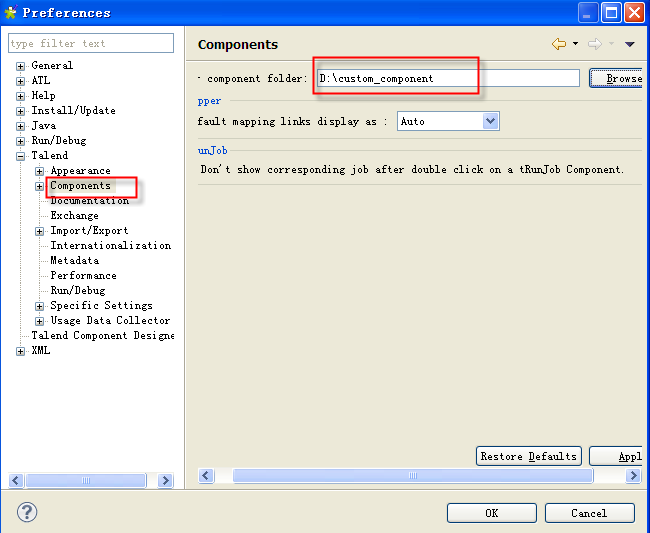
Task: Expand the Help tree node
Action: click(20, 96)
